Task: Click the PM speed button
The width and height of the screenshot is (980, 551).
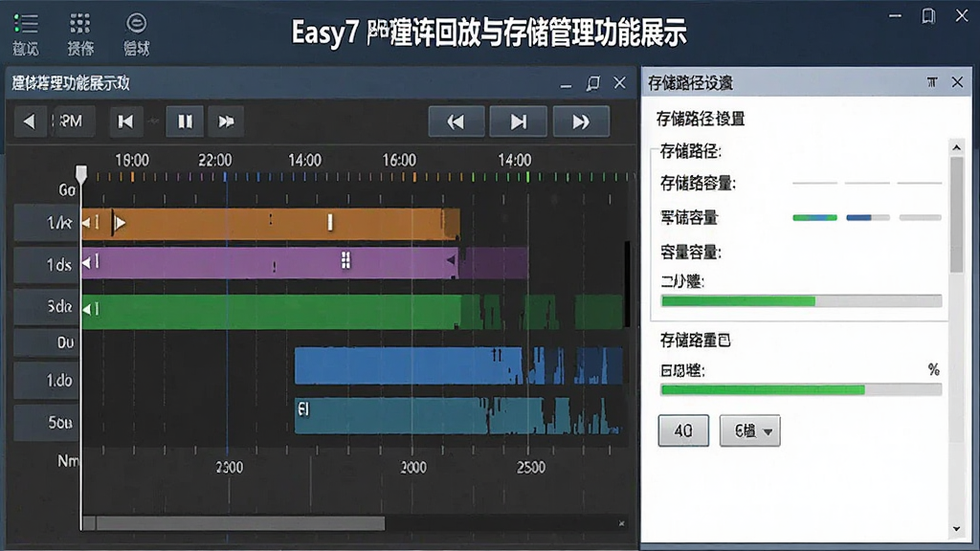Action: click(73, 121)
